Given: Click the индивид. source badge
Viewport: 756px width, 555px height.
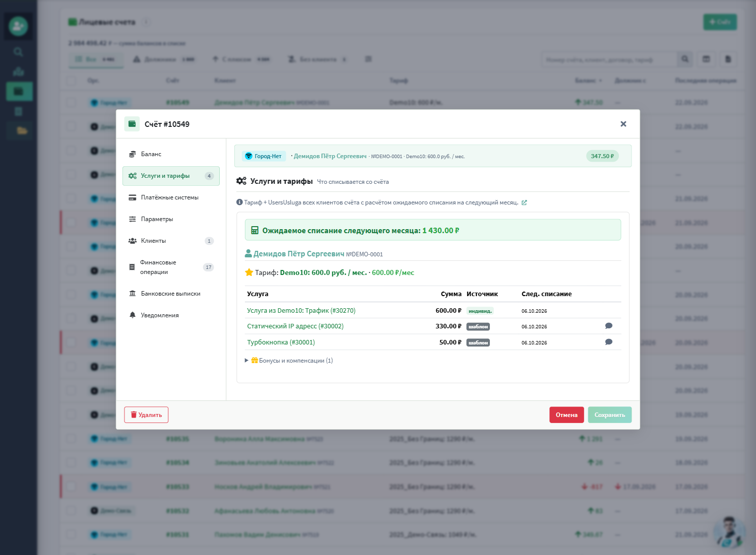Looking at the screenshot, I should point(480,311).
